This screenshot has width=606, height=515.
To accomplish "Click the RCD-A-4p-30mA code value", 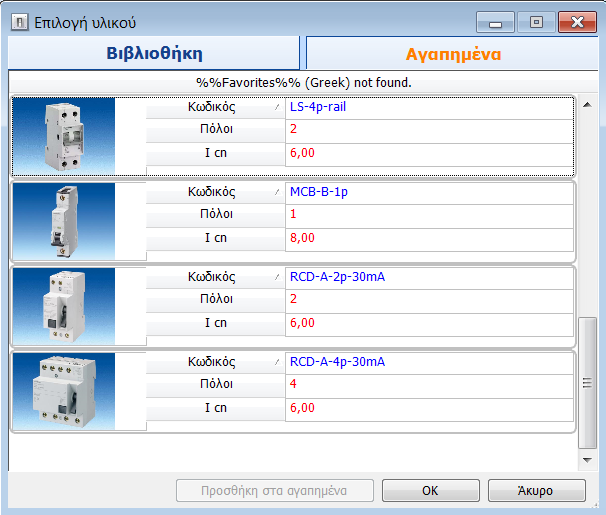I will tap(336, 362).
